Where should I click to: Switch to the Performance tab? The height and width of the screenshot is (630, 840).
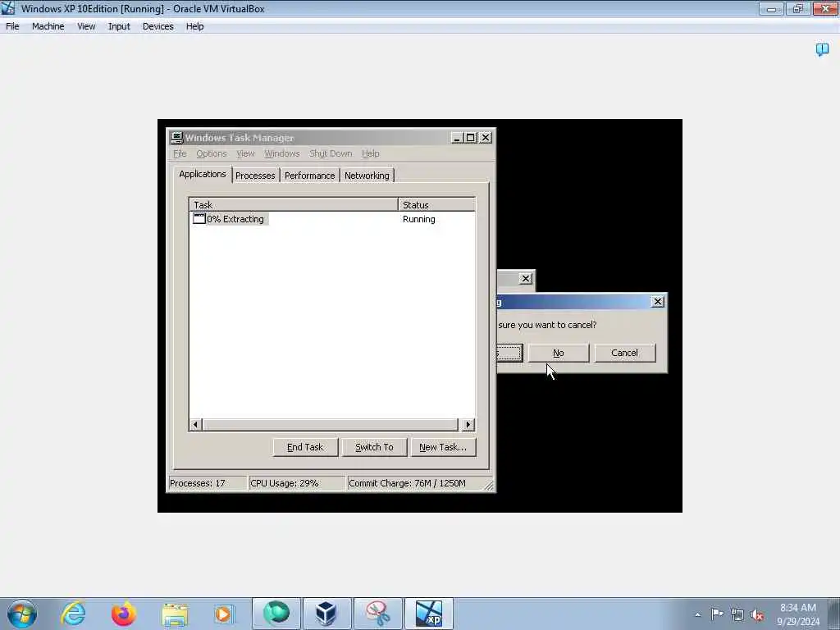point(309,176)
